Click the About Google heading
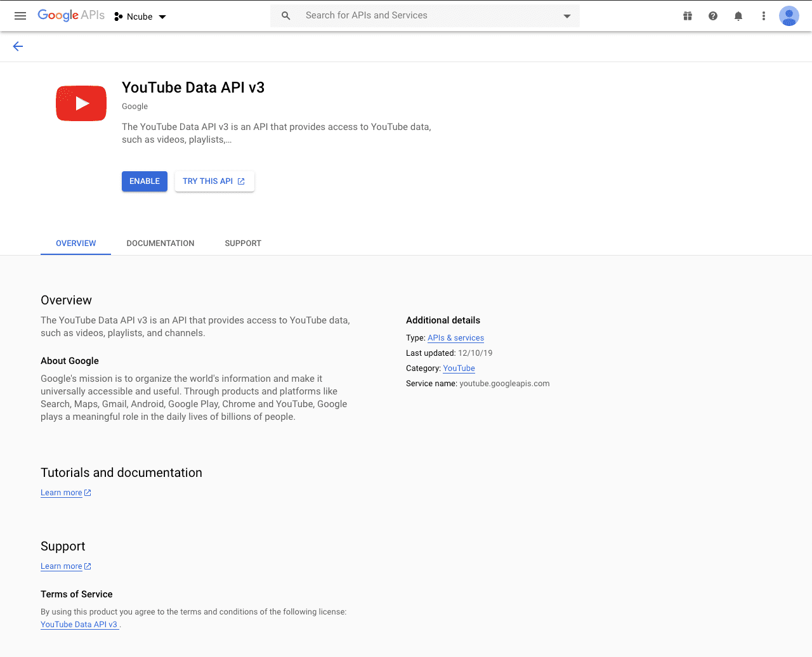 [x=70, y=361]
